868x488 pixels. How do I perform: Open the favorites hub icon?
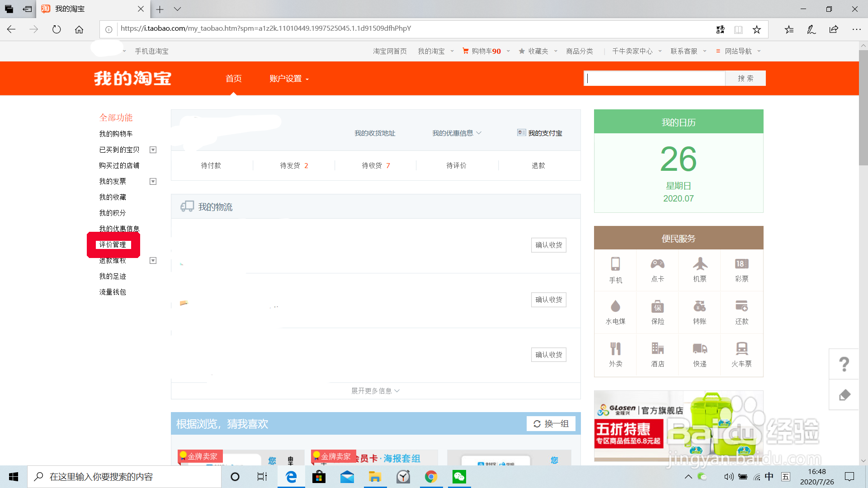(x=789, y=29)
